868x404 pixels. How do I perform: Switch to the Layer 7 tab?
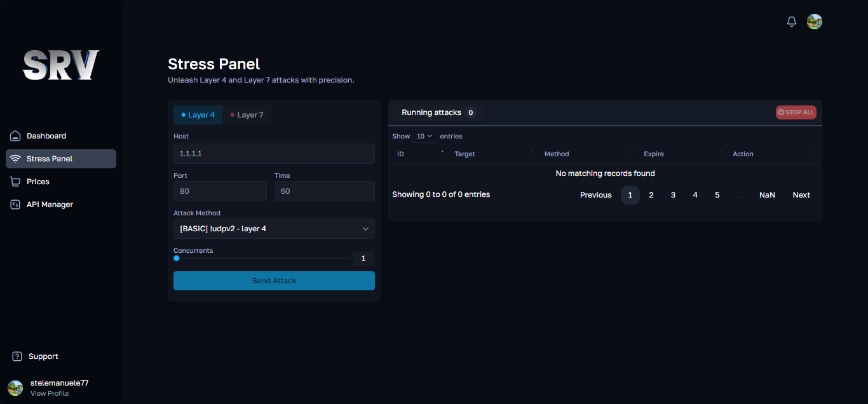point(247,115)
